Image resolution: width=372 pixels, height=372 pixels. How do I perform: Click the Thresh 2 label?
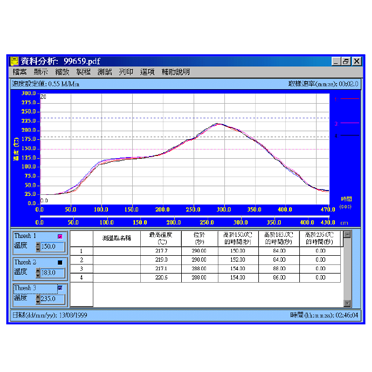(25, 262)
